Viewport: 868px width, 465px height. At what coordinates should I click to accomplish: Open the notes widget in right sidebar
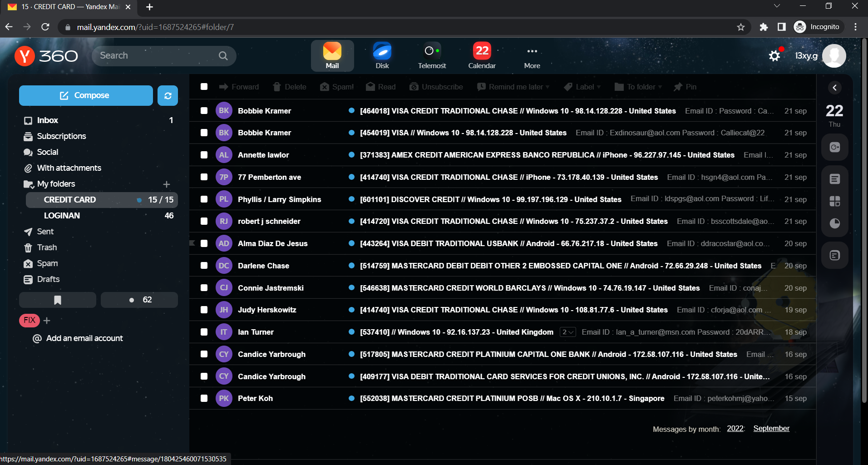834,179
